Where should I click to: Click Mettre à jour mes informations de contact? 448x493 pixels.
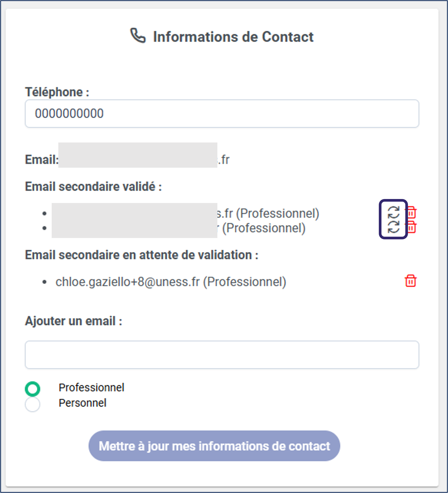tap(214, 446)
